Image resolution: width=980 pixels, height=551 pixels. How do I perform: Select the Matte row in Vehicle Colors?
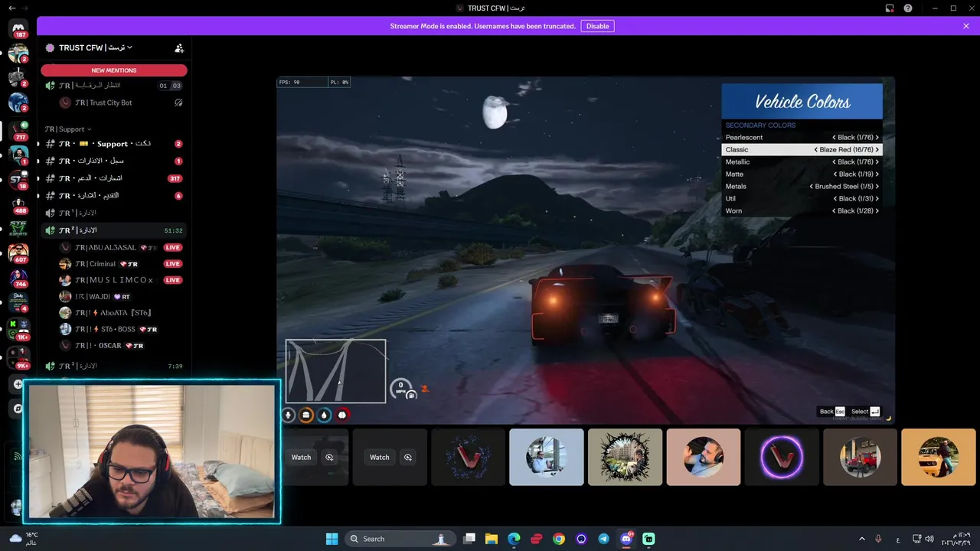click(x=802, y=174)
